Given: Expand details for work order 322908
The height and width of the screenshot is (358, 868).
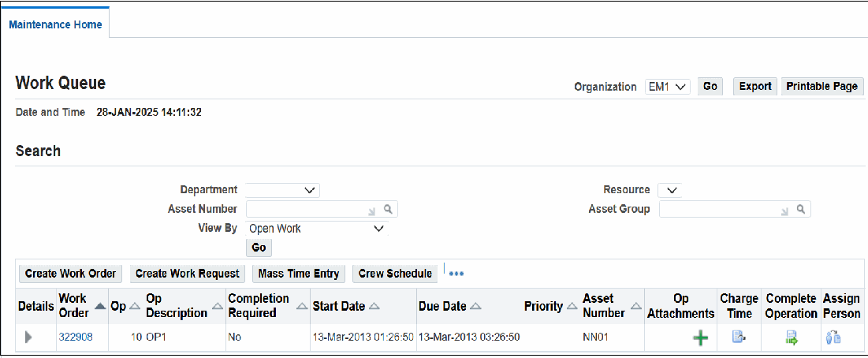Looking at the screenshot, I should [28, 337].
